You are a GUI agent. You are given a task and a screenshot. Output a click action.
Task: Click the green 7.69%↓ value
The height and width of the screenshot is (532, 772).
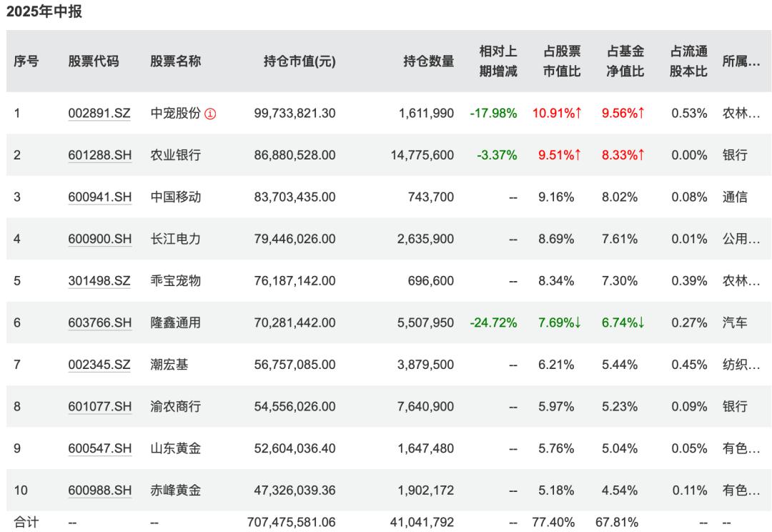[x=560, y=322]
